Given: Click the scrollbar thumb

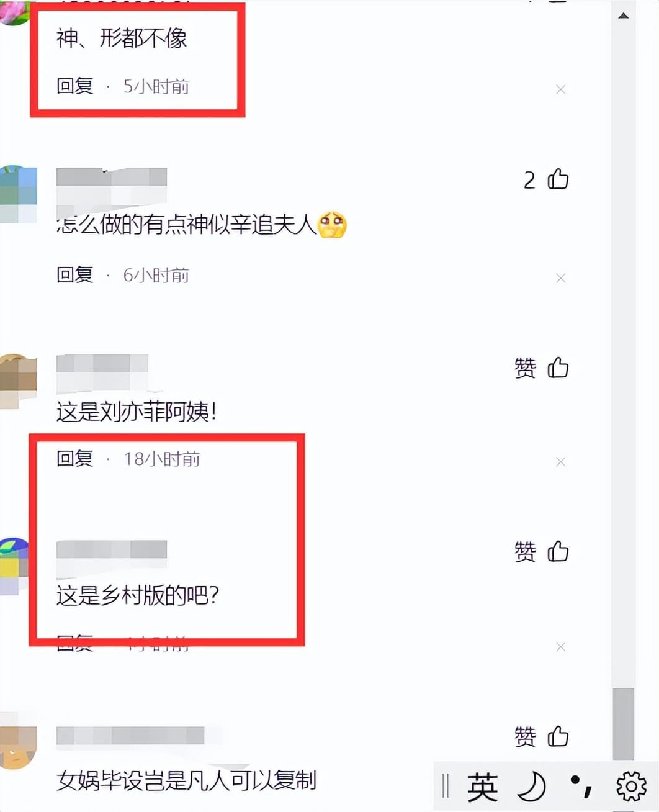Looking at the screenshot, I should pyautogui.click(x=624, y=724).
